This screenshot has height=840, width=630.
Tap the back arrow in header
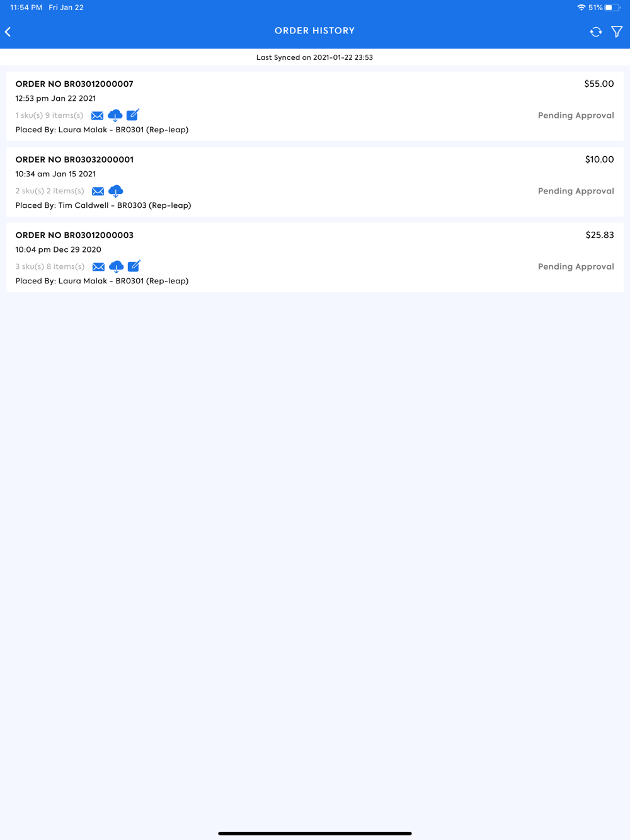(x=8, y=31)
